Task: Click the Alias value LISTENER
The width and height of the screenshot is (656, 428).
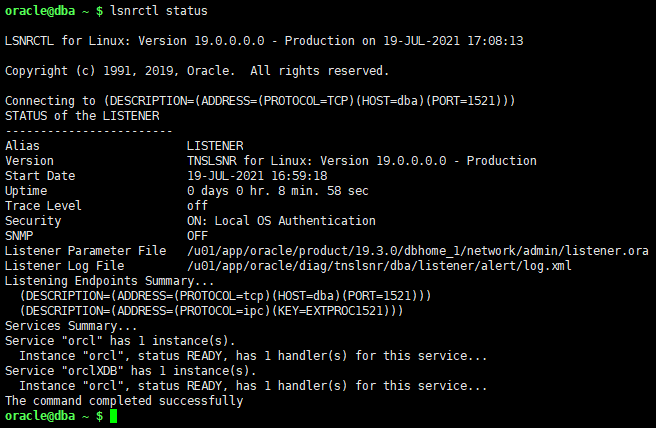Action: click(x=215, y=146)
